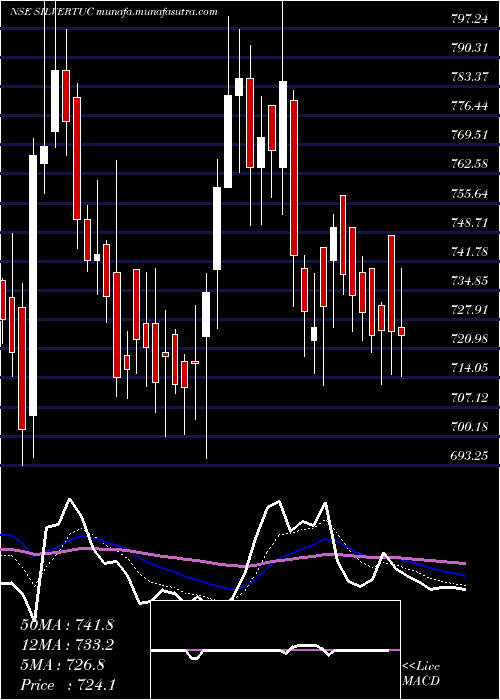Screen dimensions: 500x700
Task: Click the 741.78 price axis label
Action: pyautogui.click(x=470, y=252)
